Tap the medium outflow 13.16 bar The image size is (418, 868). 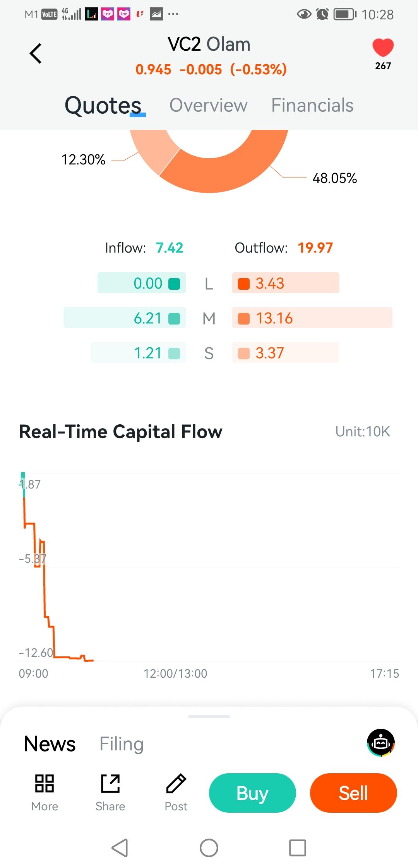[x=312, y=318]
